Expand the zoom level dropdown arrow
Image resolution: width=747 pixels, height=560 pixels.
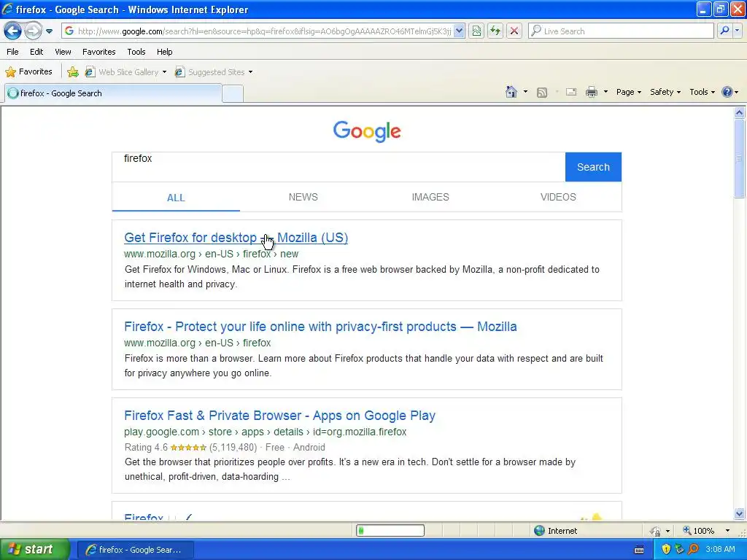coord(727,531)
